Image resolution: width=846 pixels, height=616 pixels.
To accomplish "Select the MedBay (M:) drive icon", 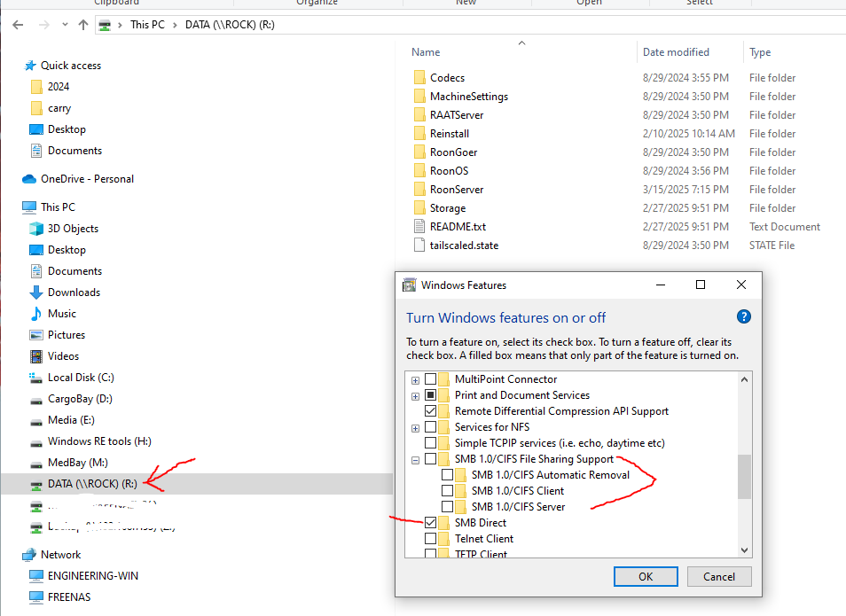I will click(36, 464).
